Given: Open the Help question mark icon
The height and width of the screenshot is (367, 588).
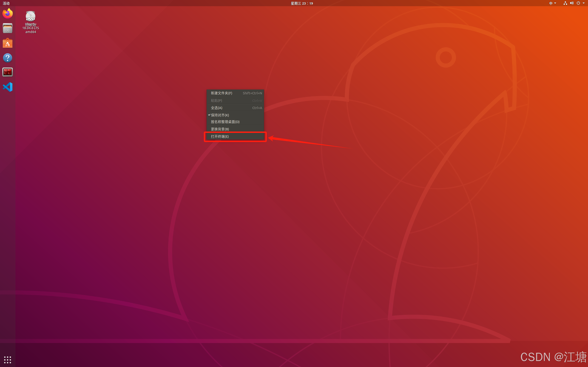Looking at the screenshot, I should (x=8, y=58).
